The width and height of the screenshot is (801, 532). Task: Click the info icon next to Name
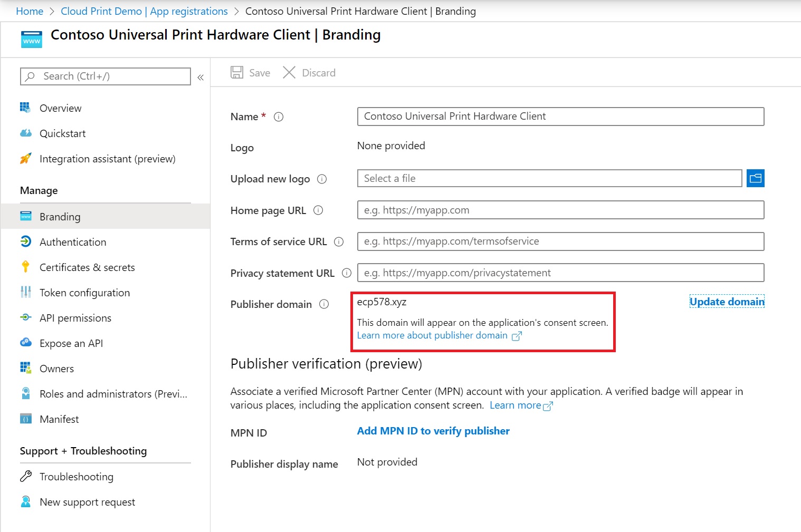[279, 117]
